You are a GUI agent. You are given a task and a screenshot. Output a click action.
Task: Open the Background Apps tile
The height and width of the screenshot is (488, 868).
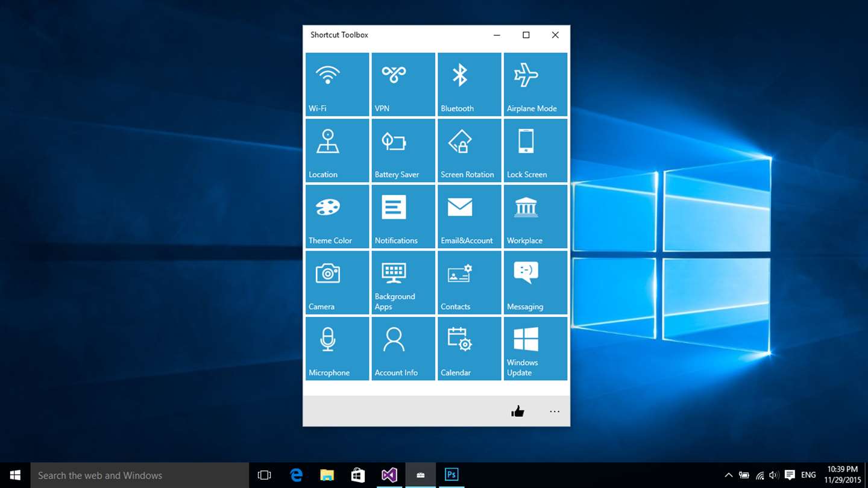pyautogui.click(x=403, y=283)
